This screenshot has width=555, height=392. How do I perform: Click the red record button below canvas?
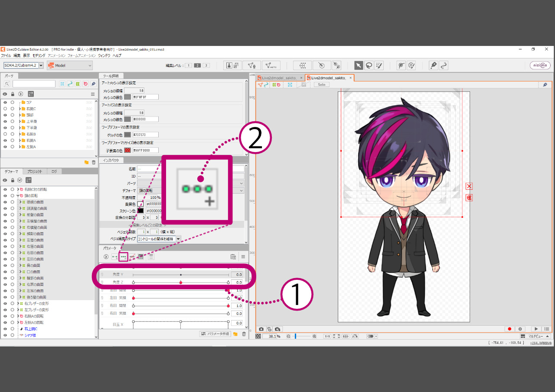tap(509, 329)
